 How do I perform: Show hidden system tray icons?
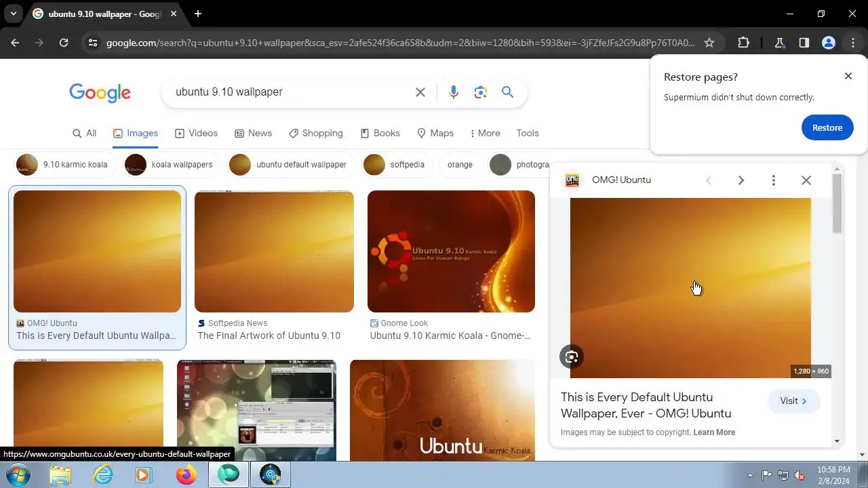[750, 475]
